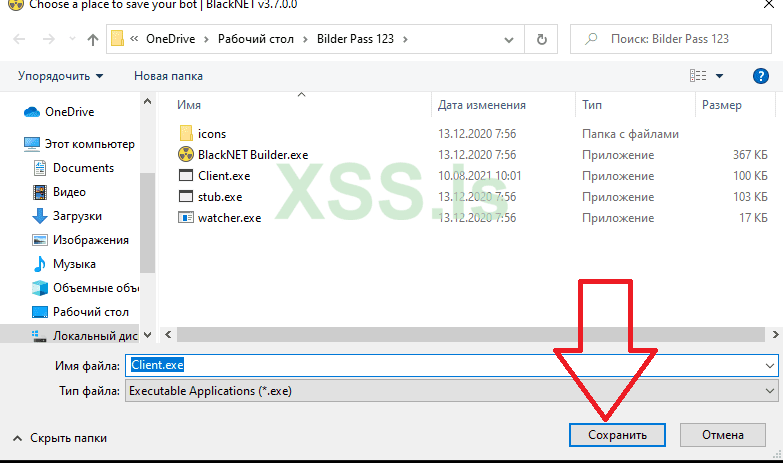Close the save dialog window
This screenshot has height=463, width=783.
[769, 4]
